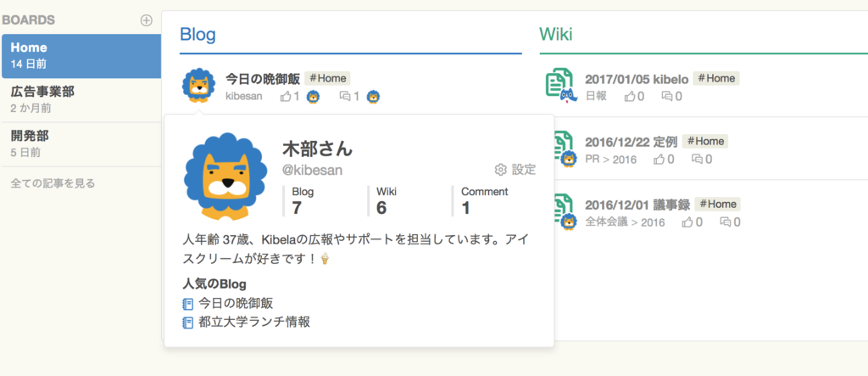868x376 pixels.
Task: Click the Blog section heading
Action: coord(198,35)
